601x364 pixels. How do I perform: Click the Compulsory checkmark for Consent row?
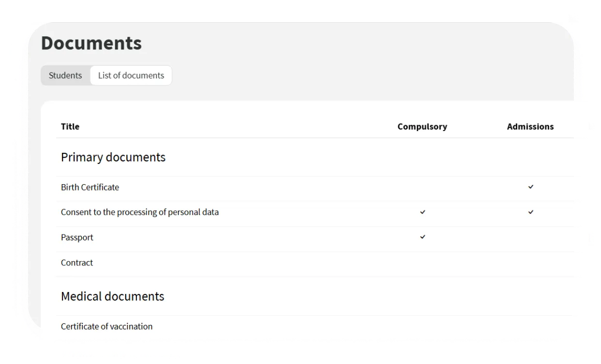[422, 212]
